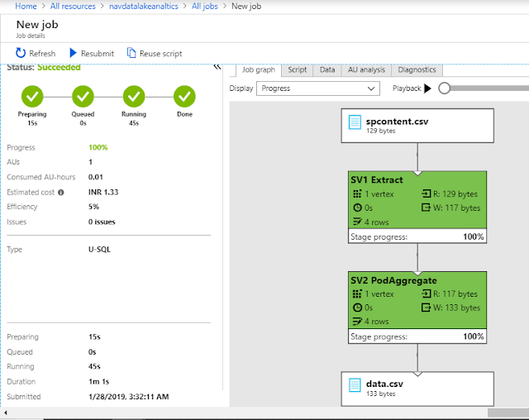
Task: Click the Refresh icon in toolbar
Action: [21, 53]
